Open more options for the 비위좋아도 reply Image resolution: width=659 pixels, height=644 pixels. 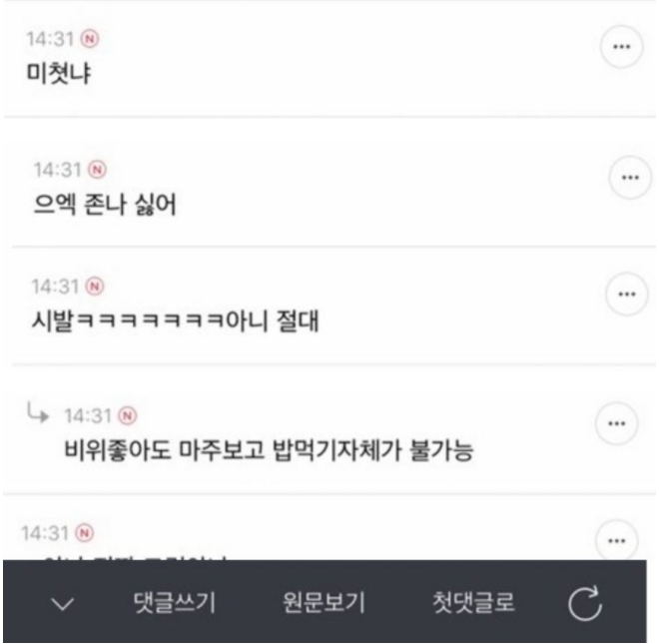[x=616, y=423]
